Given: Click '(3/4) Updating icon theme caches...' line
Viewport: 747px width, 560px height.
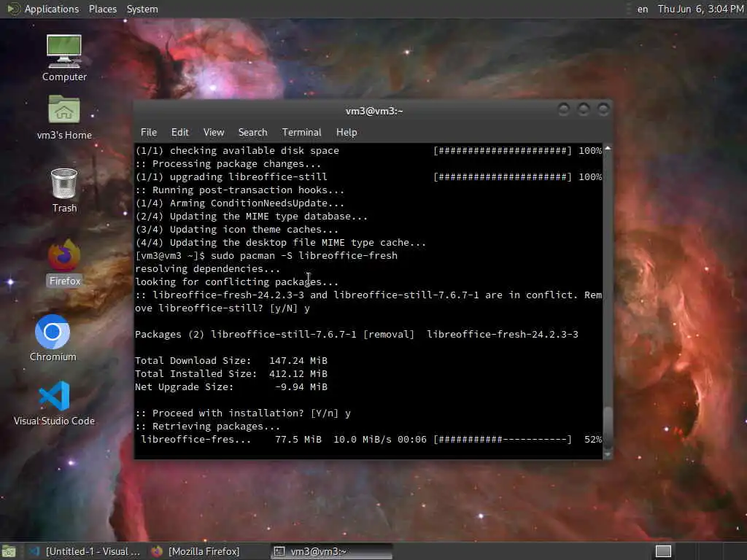Looking at the screenshot, I should pyautogui.click(x=237, y=230).
